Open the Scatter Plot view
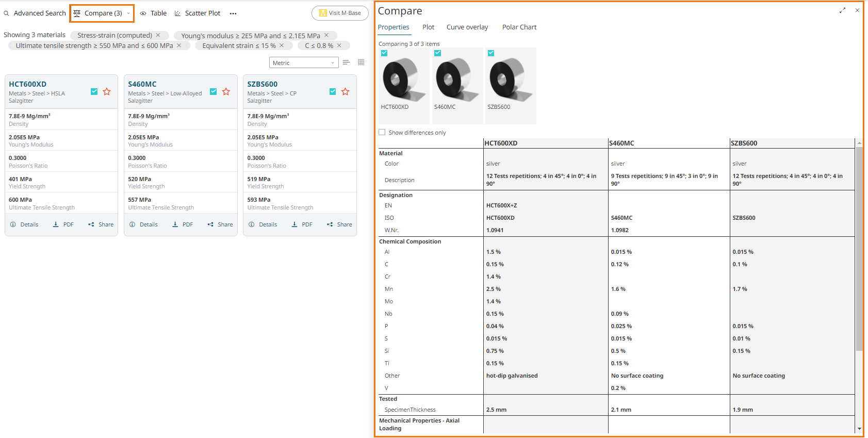868x438 pixels. [x=198, y=13]
